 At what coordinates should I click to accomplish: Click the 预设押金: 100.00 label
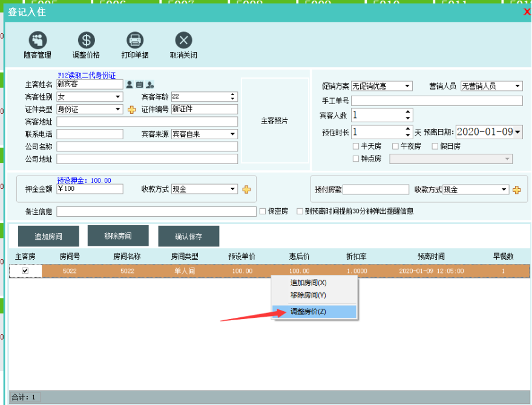pos(84,180)
